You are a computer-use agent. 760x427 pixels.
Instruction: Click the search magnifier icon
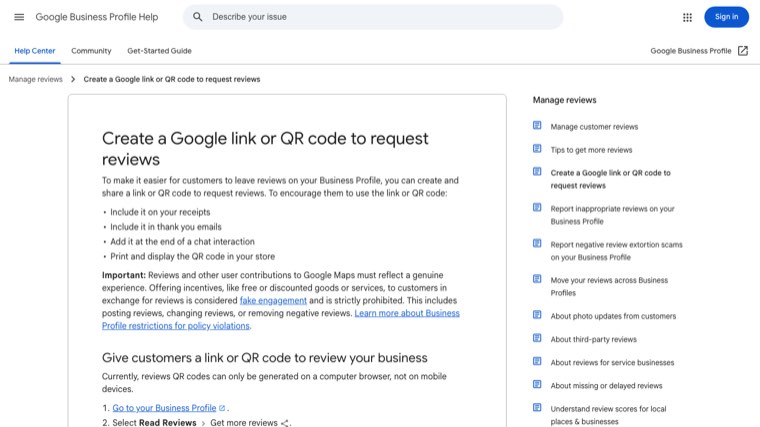coord(198,17)
